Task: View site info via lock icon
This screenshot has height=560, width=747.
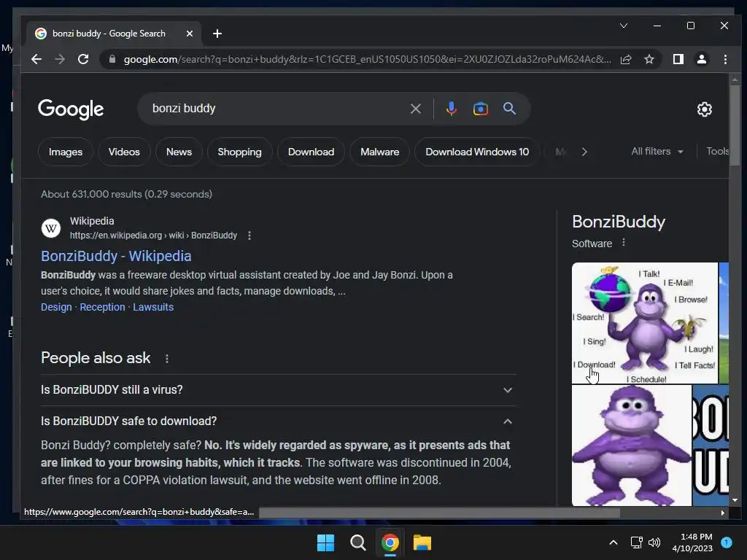Action: point(112,59)
